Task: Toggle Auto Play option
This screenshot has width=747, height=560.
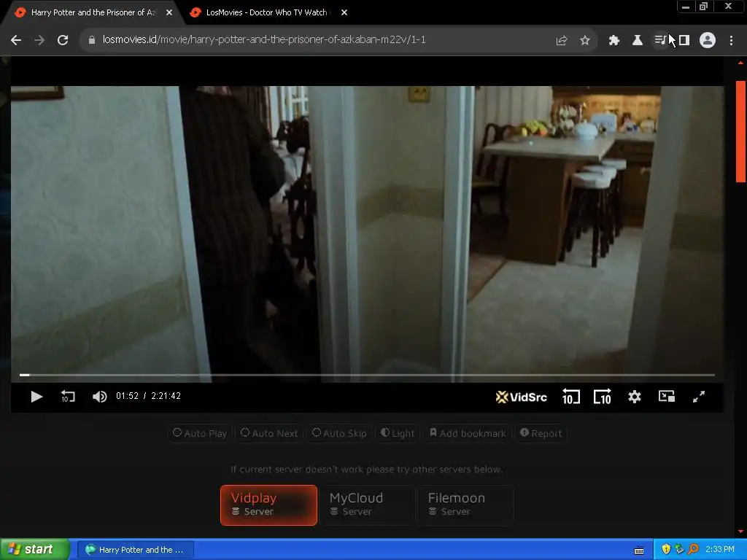Action: pyautogui.click(x=200, y=433)
